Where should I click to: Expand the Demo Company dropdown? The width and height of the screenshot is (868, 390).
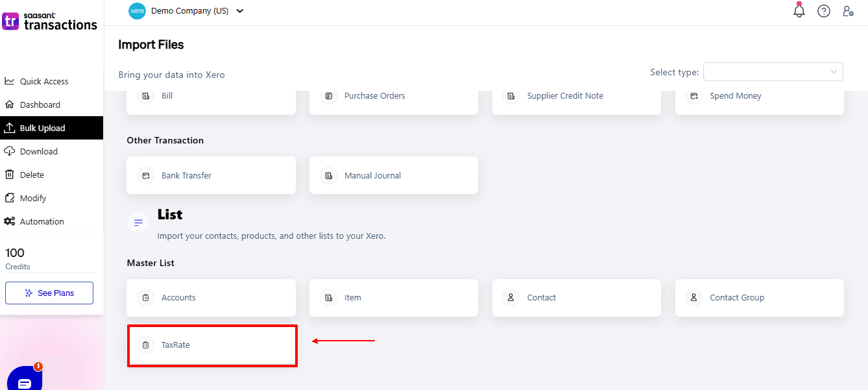tap(240, 11)
